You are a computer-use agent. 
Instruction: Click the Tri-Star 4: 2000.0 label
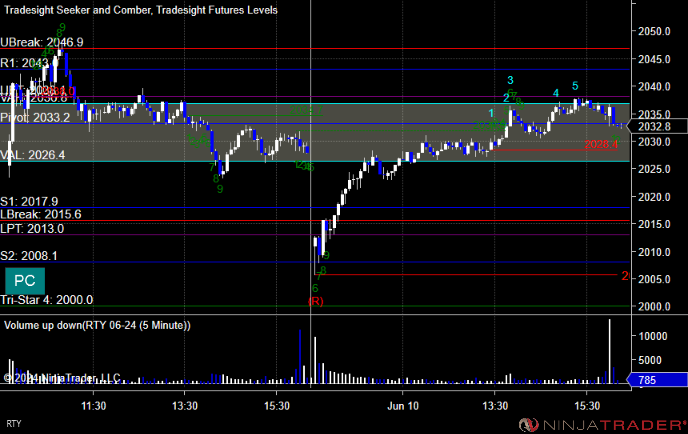pyautogui.click(x=47, y=300)
